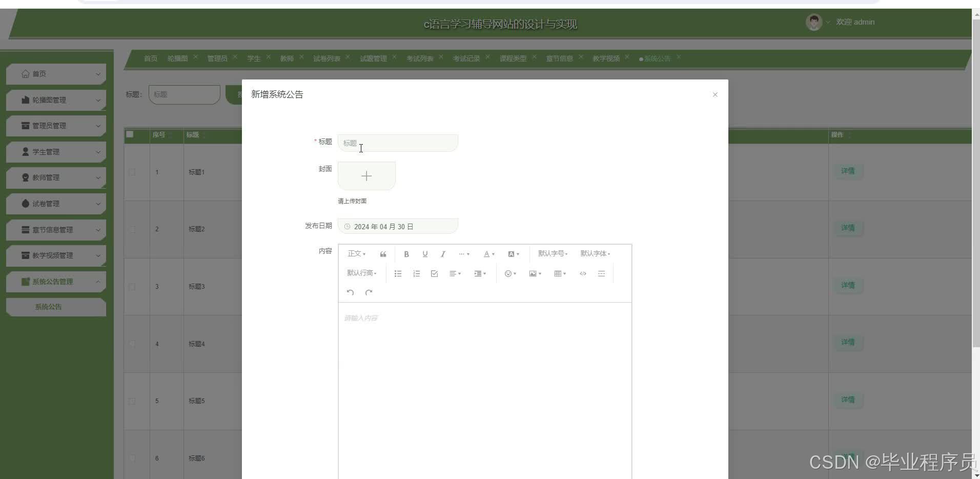Click into the content editor text area
Screen dimensions: 980x479
click(485, 390)
